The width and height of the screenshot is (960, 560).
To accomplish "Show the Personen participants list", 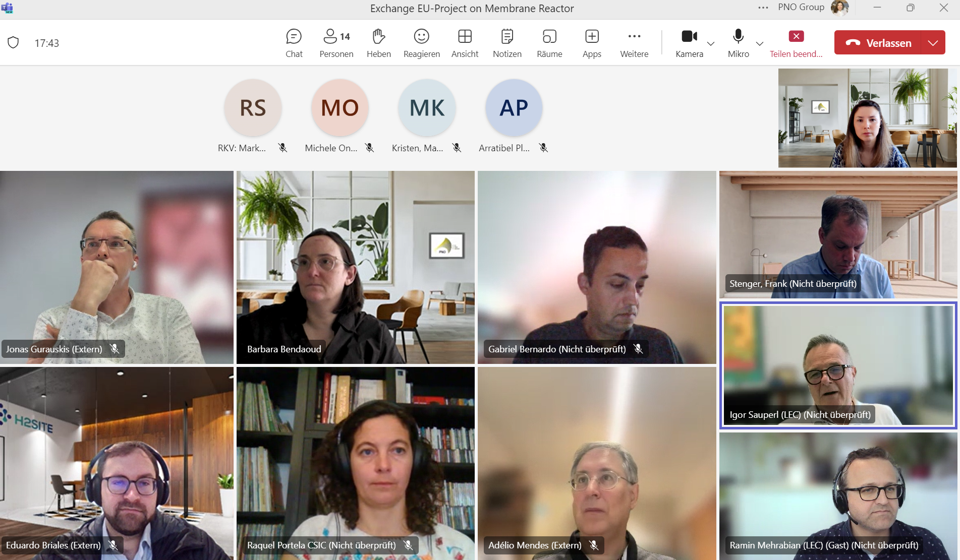I will (336, 43).
